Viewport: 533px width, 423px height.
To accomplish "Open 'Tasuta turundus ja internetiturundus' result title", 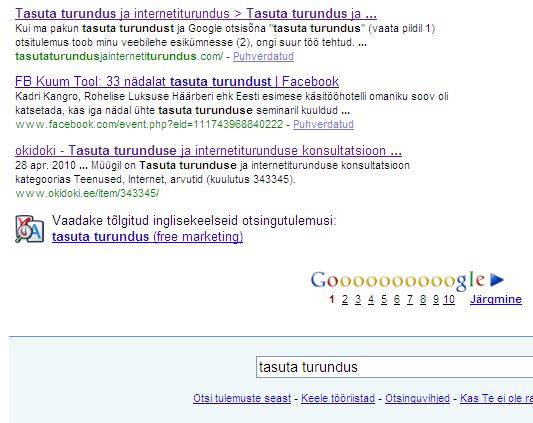I will tap(196, 14).
